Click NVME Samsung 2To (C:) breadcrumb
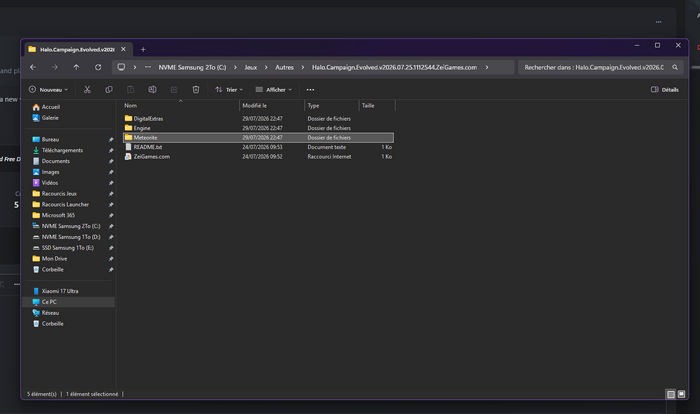 click(x=192, y=67)
